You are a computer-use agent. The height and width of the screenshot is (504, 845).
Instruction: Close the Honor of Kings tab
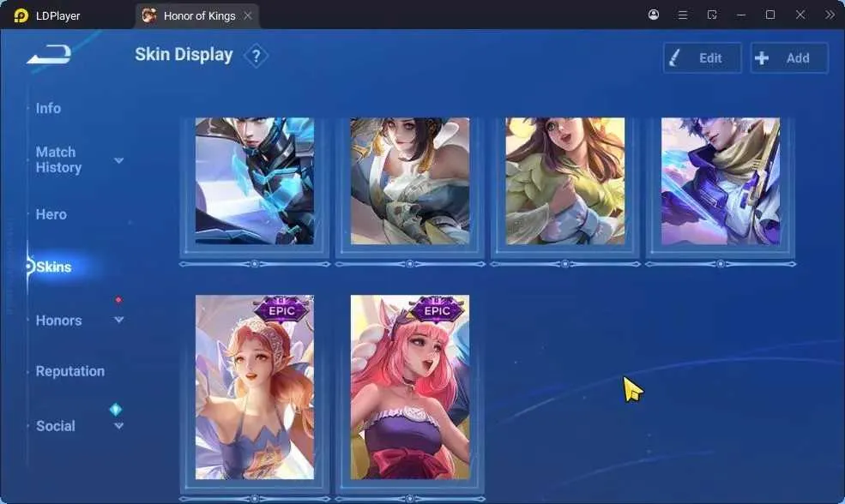coord(248,15)
